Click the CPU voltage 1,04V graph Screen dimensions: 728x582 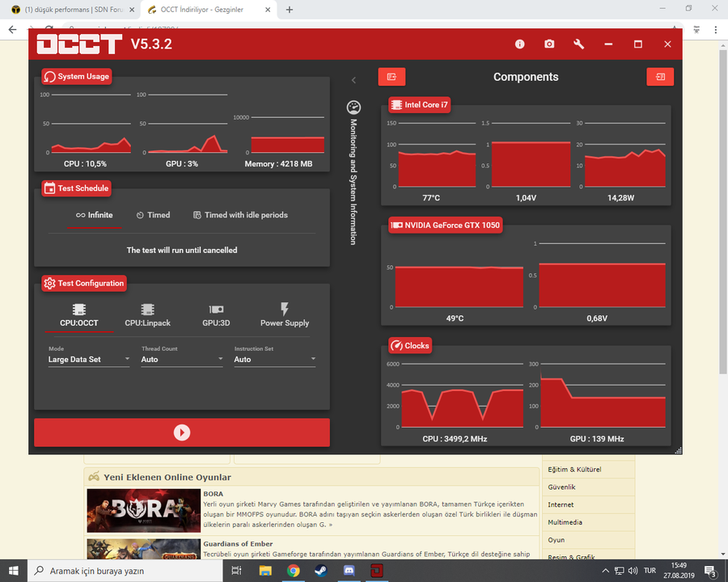pyautogui.click(x=531, y=155)
